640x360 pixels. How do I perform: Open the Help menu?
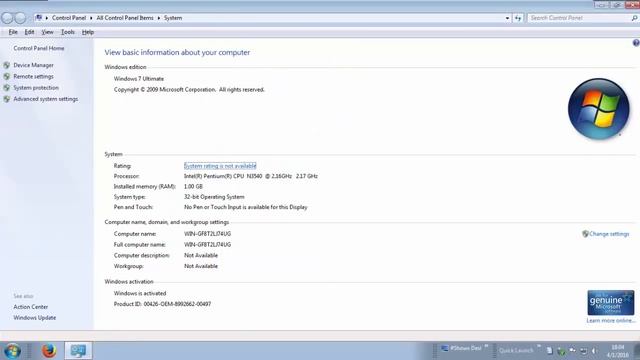click(88, 32)
